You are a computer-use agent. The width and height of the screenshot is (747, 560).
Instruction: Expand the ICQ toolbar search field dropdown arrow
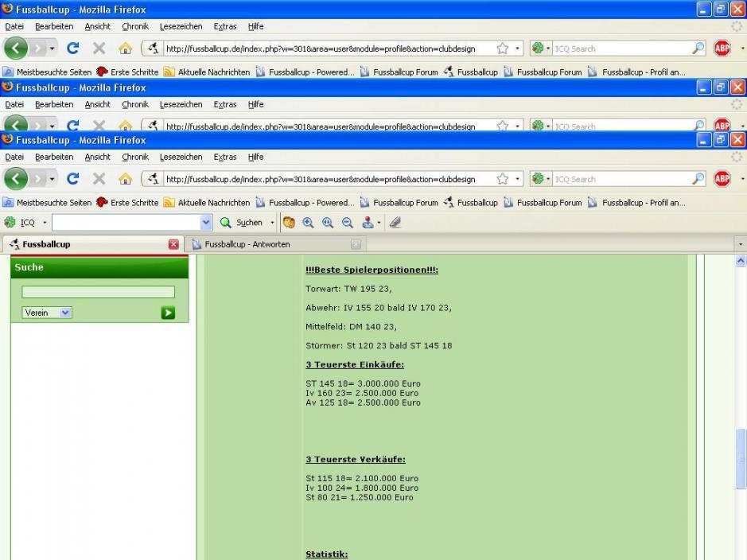click(x=207, y=223)
